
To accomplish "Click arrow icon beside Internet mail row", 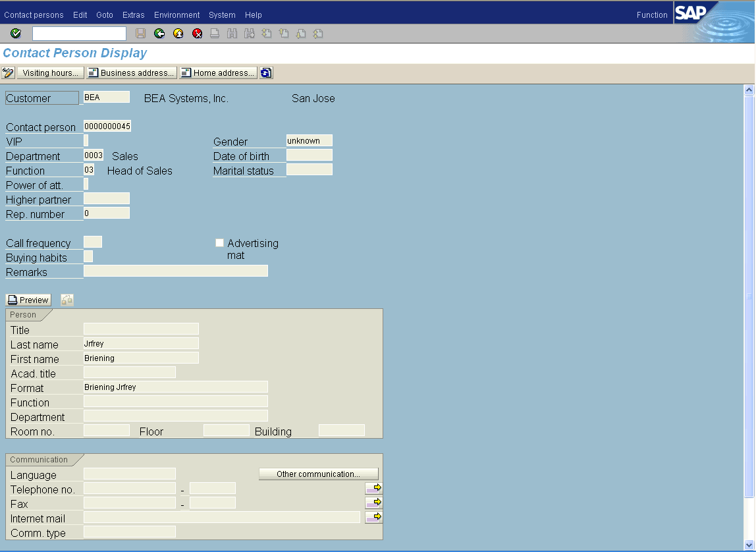I will pyautogui.click(x=373, y=517).
